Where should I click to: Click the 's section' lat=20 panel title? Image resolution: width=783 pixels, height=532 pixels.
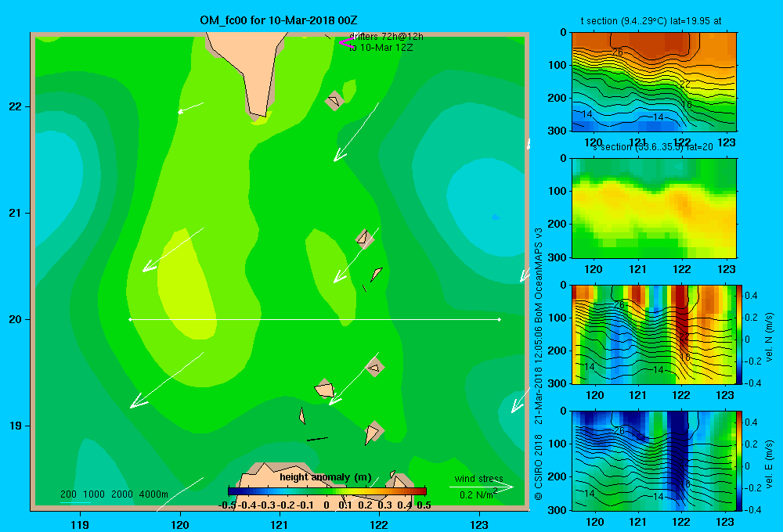pos(653,147)
